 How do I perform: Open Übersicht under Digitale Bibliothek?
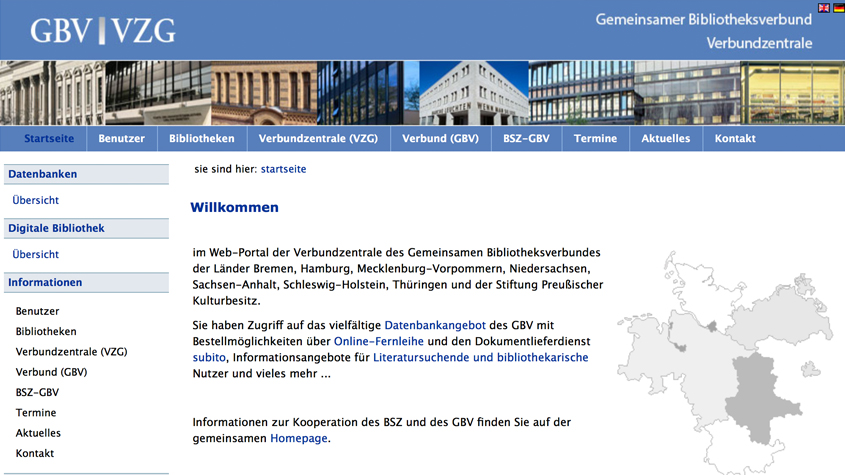coord(36,254)
